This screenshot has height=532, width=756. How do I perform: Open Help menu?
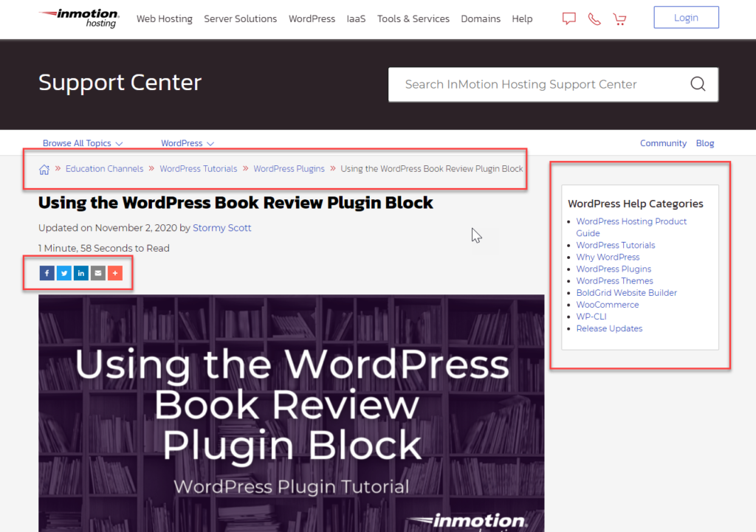[522, 18]
